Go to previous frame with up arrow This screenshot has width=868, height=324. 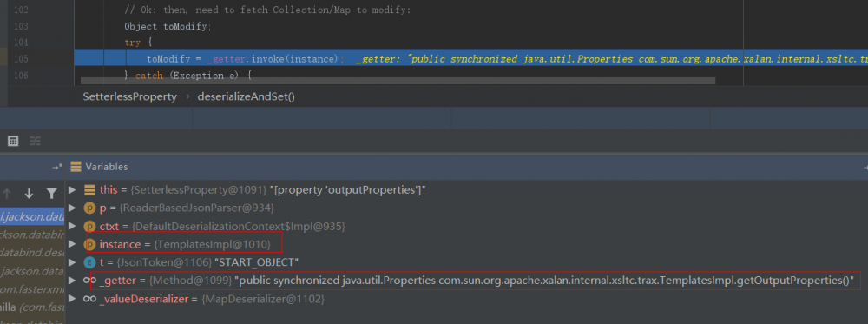[x=7, y=194]
